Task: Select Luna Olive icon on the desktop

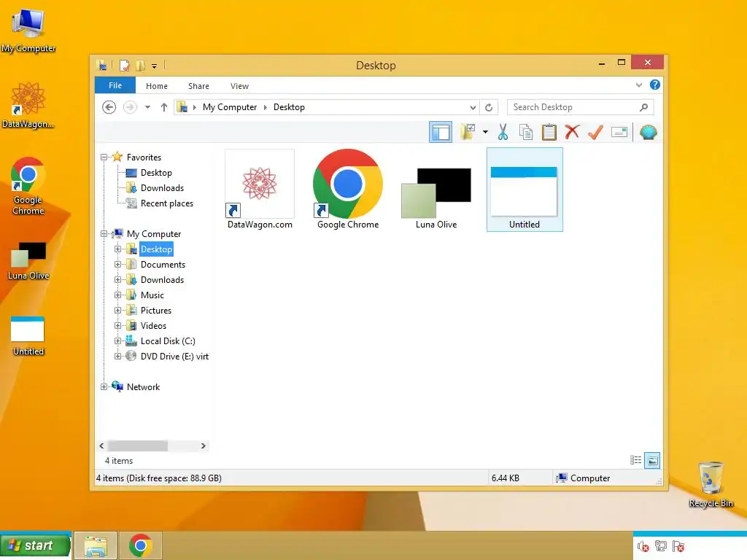Action: click(x=28, y=260)
